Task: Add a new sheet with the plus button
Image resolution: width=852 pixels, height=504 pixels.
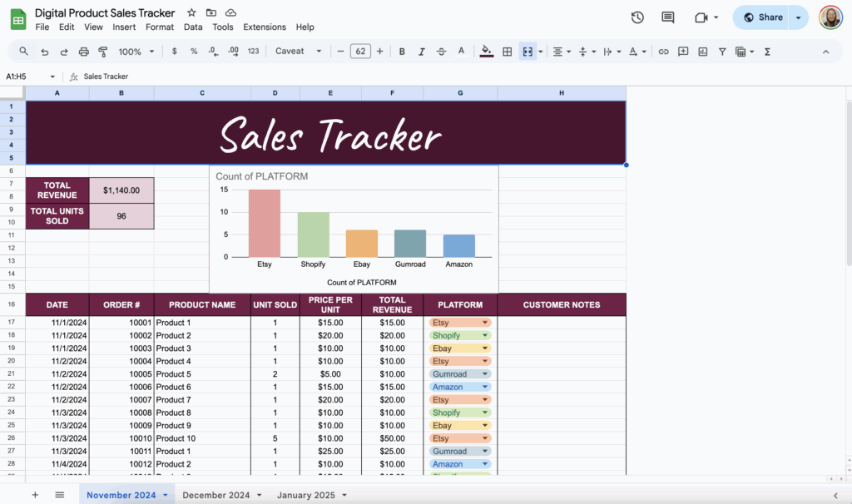Action: (x=35, y=494)
